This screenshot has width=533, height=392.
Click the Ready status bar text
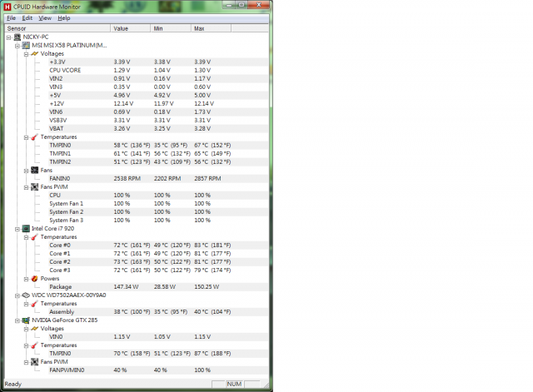coord(13,384)
